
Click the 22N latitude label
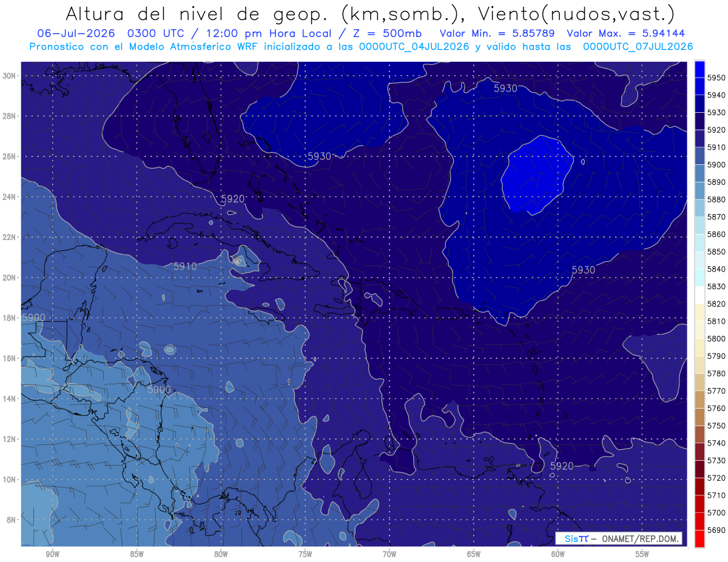[x=10, y=237]
